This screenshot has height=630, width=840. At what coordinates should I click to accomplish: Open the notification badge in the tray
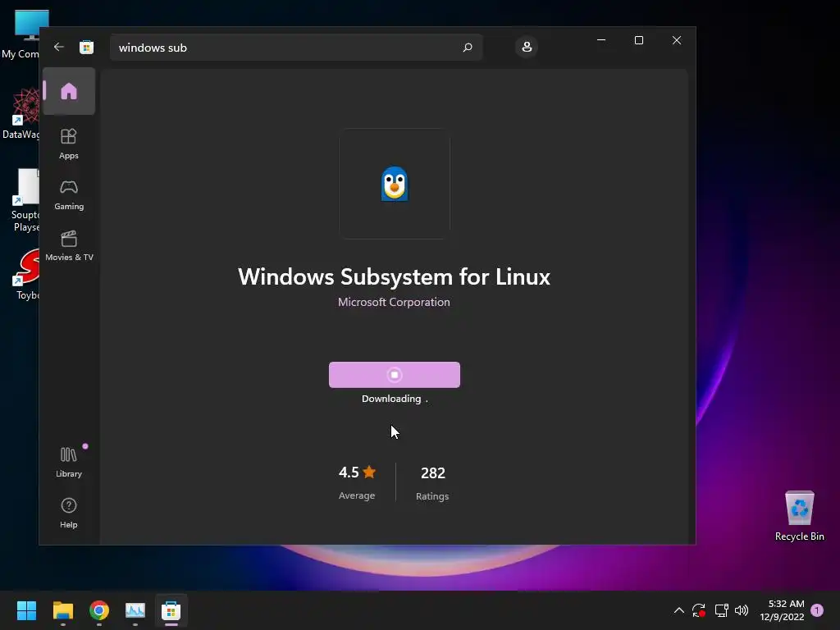click(817, 610)
